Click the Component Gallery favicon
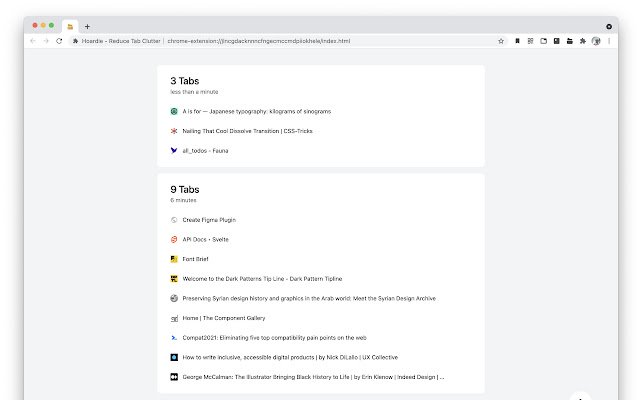The height and width of the screenshot is (400, 640). [174, 318]
